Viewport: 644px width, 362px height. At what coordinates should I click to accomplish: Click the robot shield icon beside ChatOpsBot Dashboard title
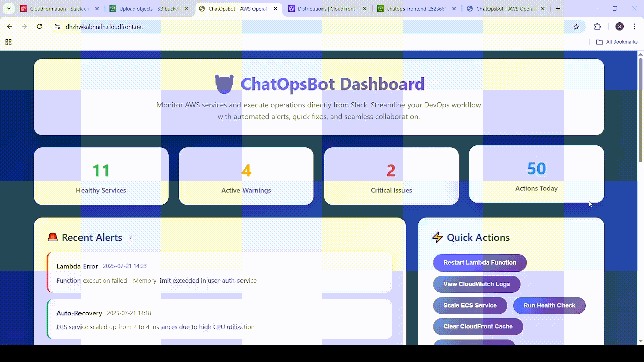coord(224,84)
